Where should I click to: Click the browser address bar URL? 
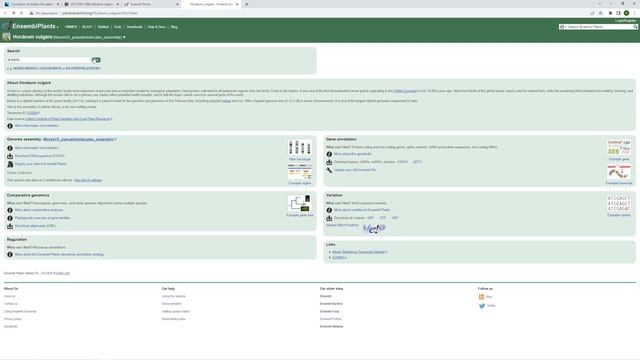point(100,13)
